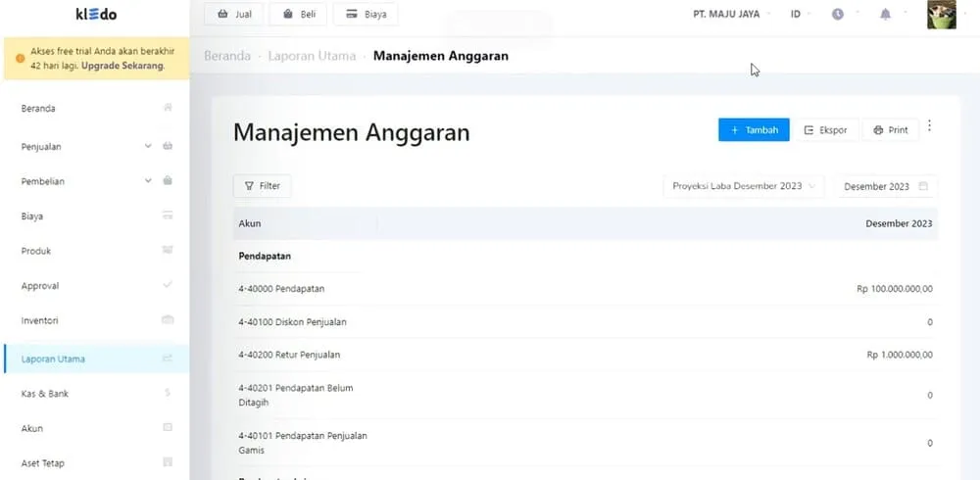Click the checkmark icon beside Approval

click(168, 285)
